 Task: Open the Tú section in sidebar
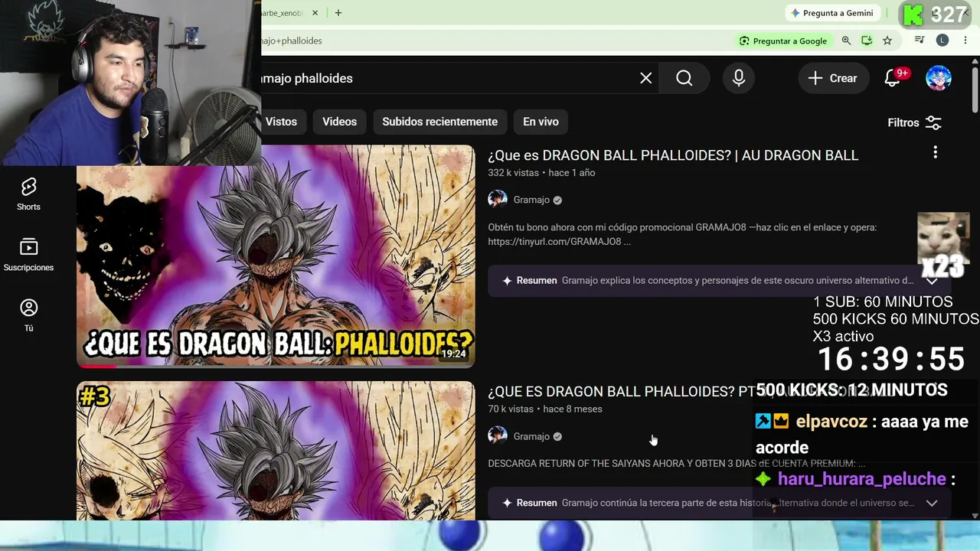pos(28,315)
